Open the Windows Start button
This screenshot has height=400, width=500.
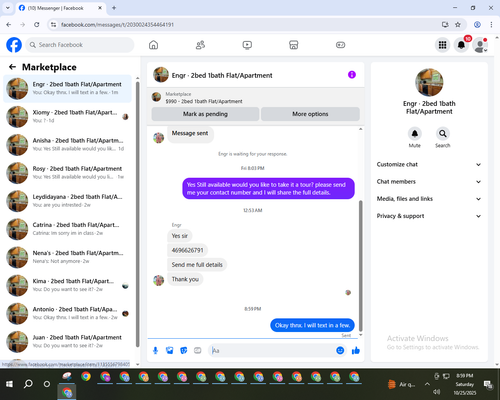coord(9,384)
